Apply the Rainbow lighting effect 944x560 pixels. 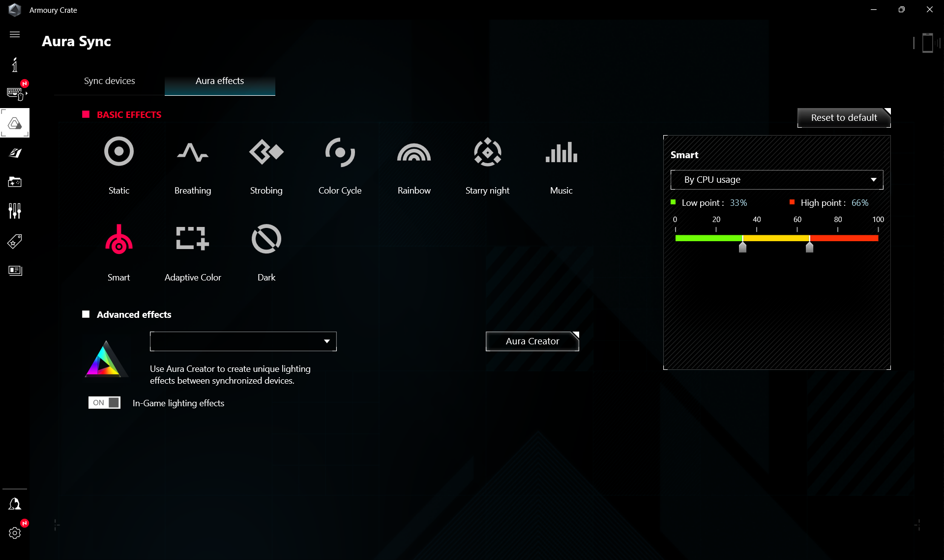(x=414, y=152)
